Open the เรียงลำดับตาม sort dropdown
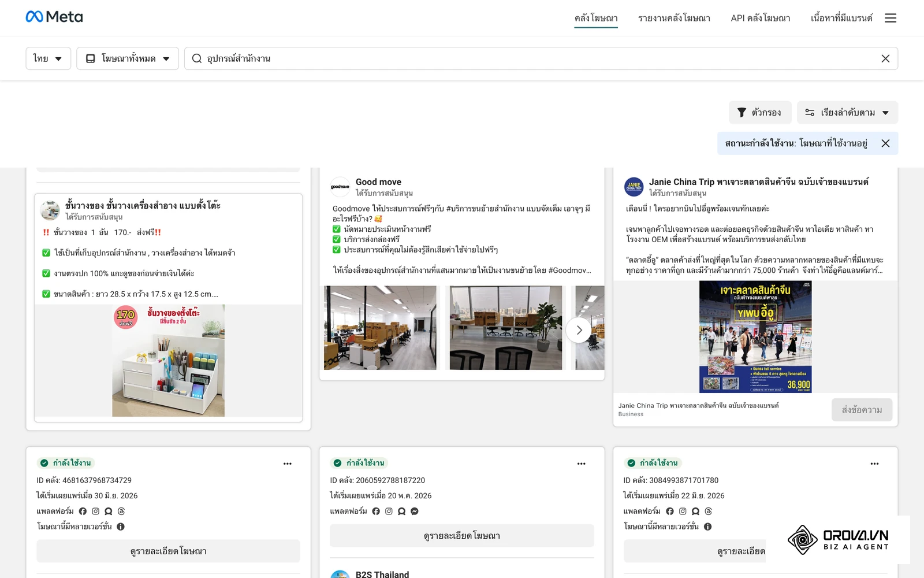The height and width of the screenshot is (578, 924). click(847, 113)
